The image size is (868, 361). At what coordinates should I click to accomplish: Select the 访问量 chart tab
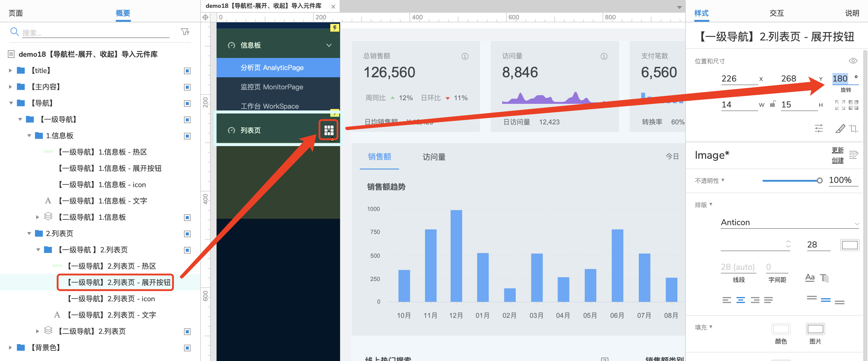point(434,157)
